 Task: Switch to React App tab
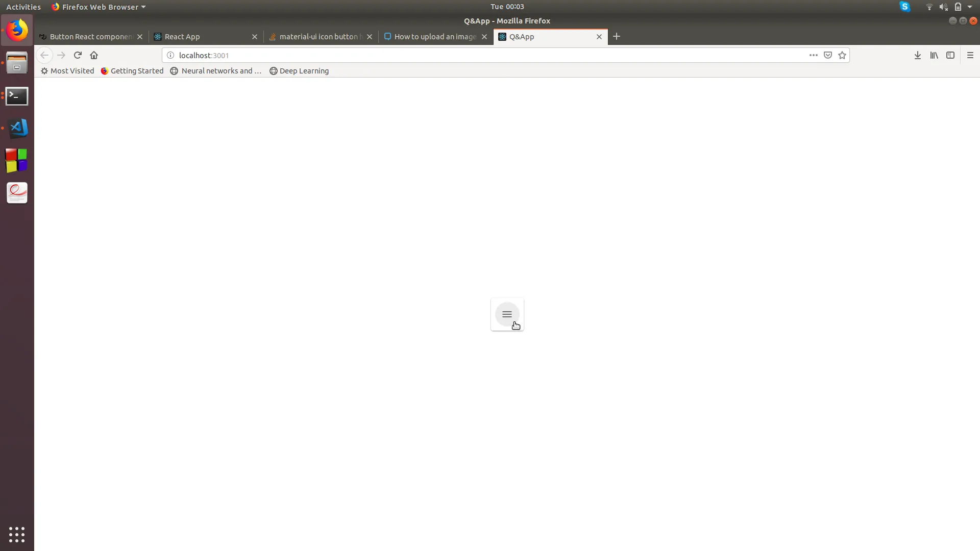[x=202, y=37]
